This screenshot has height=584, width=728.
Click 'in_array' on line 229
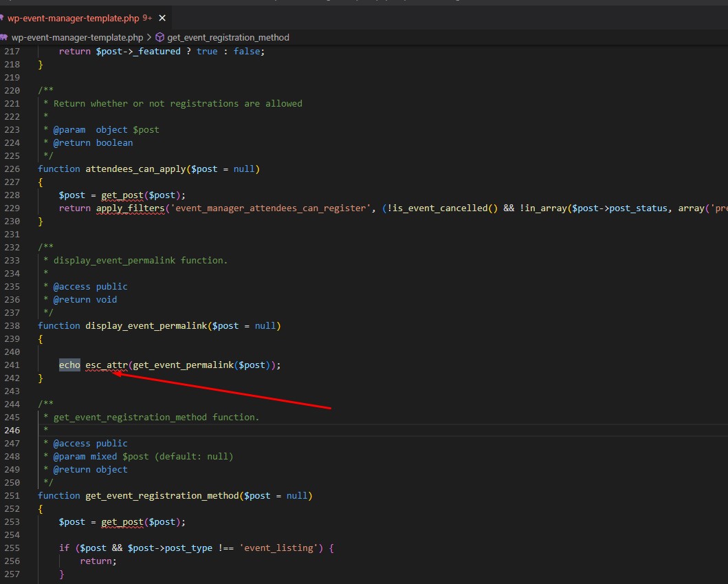[x=546, y=208]
